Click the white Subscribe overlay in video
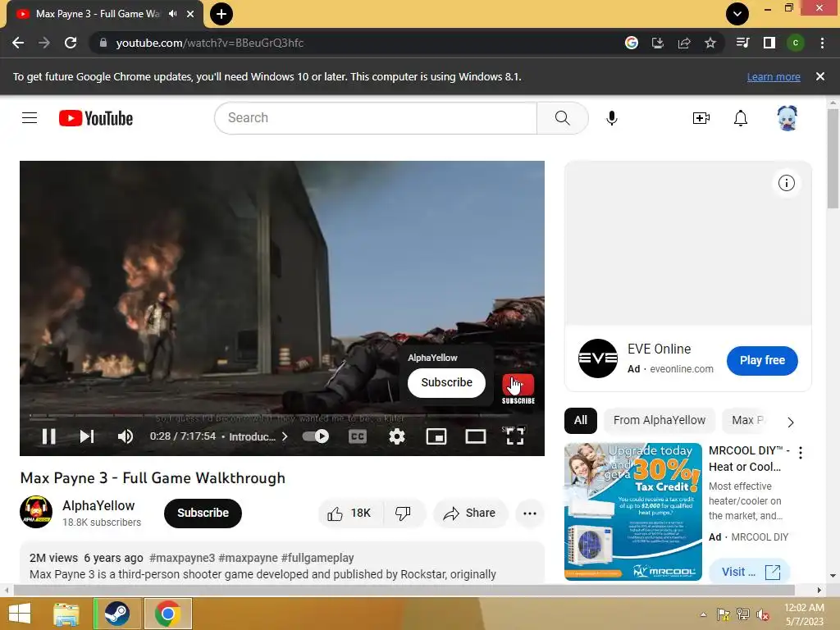The height and width of the screenshot is (630, 840). coord(446,382)
